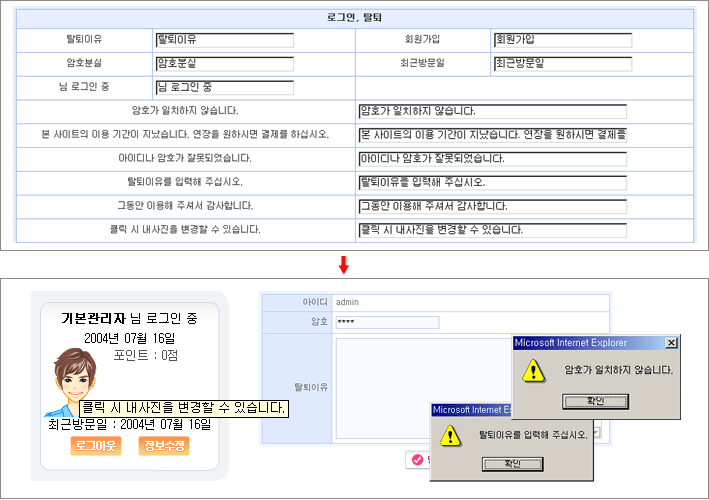Click the warning icon in password mismatch alert

pos(536,371)
